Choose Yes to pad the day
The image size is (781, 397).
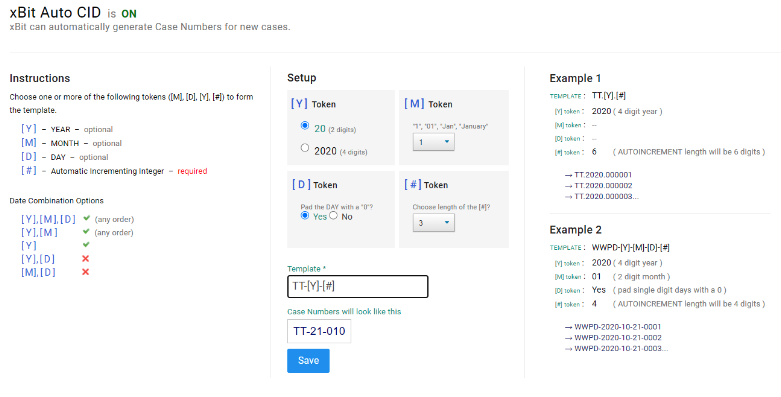[x=305, y=215]
